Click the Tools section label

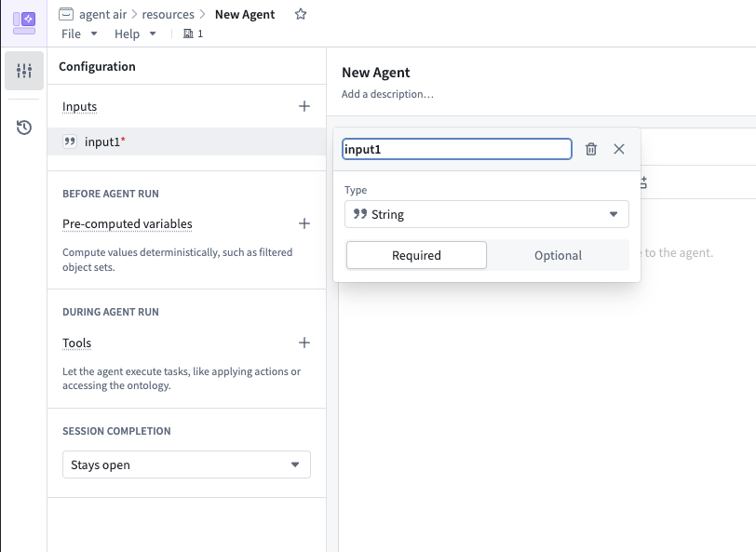[76, 343]
